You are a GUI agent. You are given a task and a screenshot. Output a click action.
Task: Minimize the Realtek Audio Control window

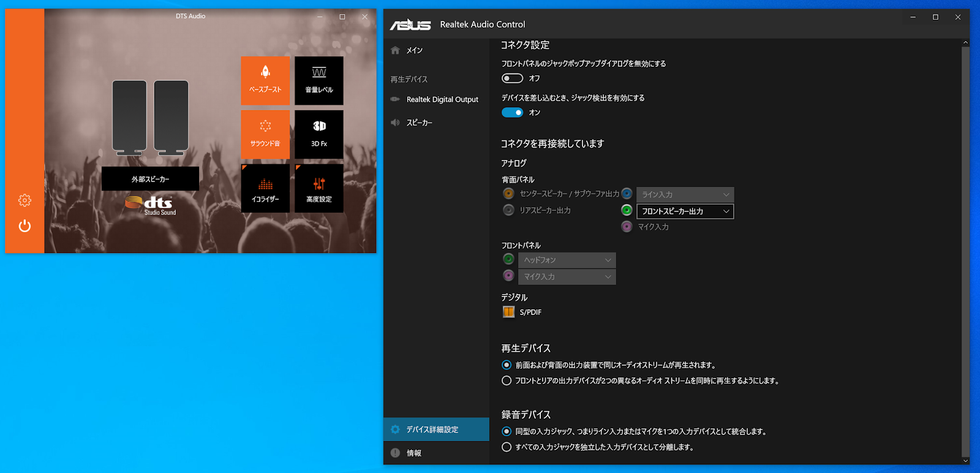(x=913, y=17)
